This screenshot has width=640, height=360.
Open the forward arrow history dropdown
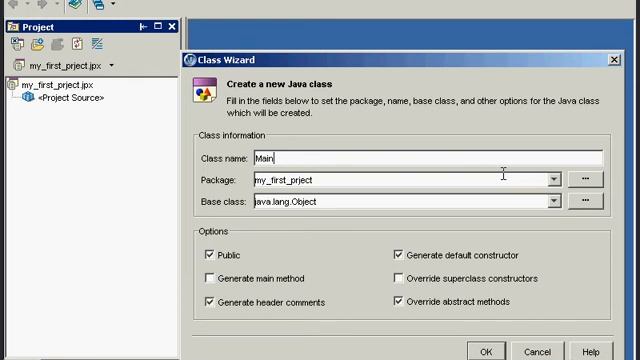pyautogui.click(x=57, y=4)
